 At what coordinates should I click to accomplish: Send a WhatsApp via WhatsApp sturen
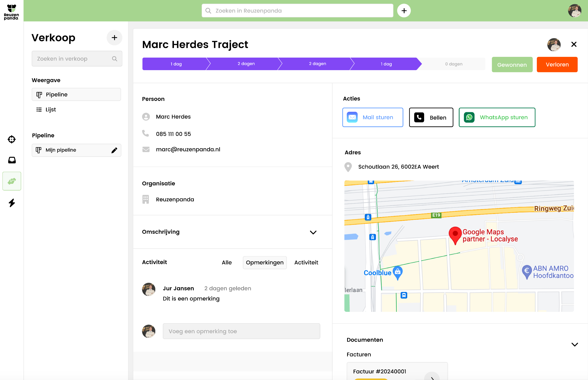(x=496, y=117)
